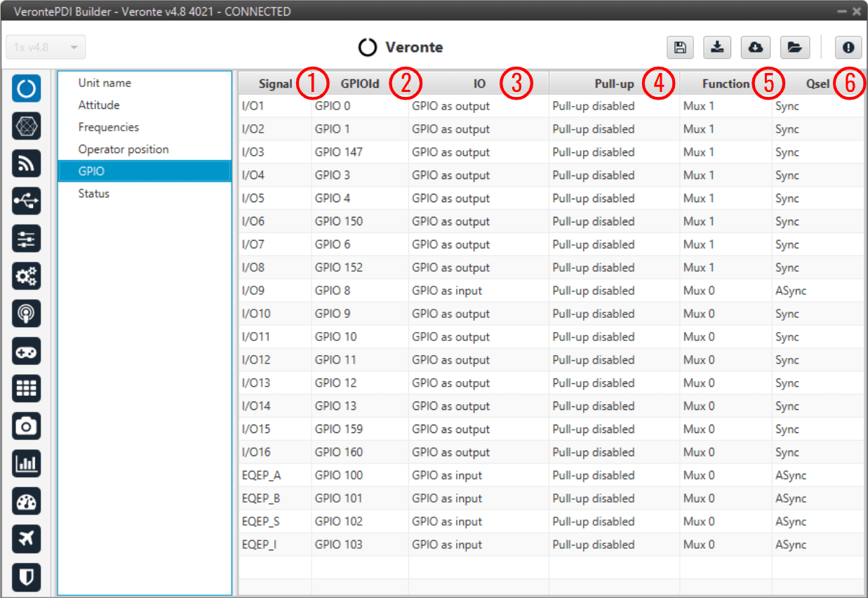The height and width of the screenshot is (598, 868).
Task: Select the GPIO 160 cell
Action: (x=360, y=453)
